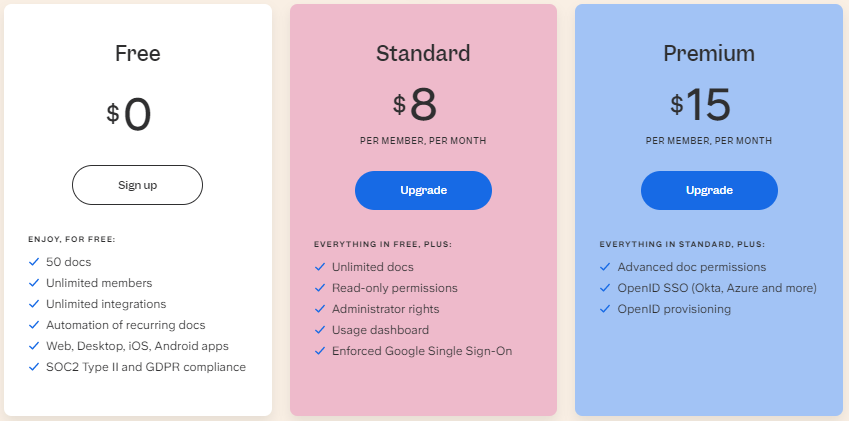Click checkmark beside Usage dashboard
Screen dimensions: 849x421
click(320, 330)
